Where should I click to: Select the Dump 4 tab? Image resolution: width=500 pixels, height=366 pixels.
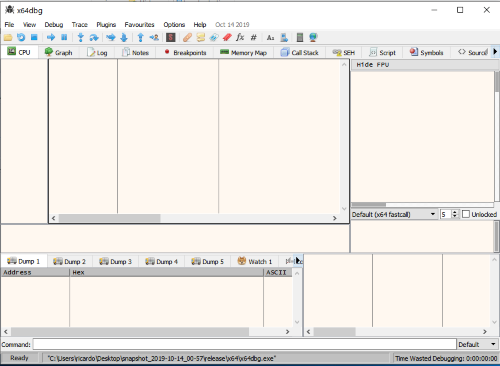161,262
